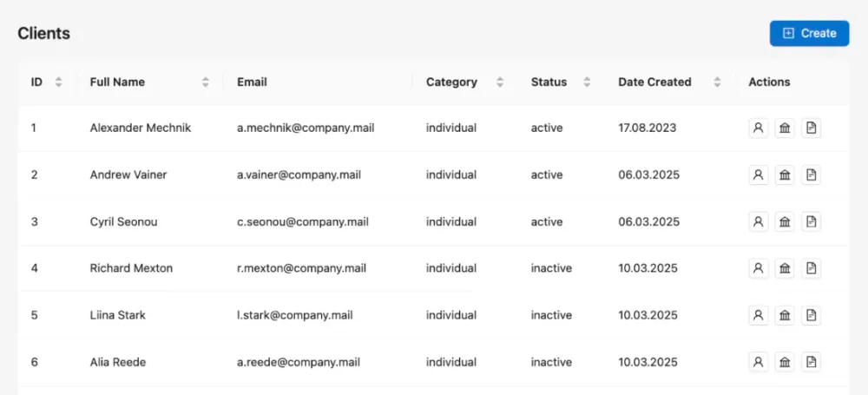The height and width of the screenshot is (395, 868).
Task: Click the document icon for Alexander Mechnik
Action: click(811, 128)
